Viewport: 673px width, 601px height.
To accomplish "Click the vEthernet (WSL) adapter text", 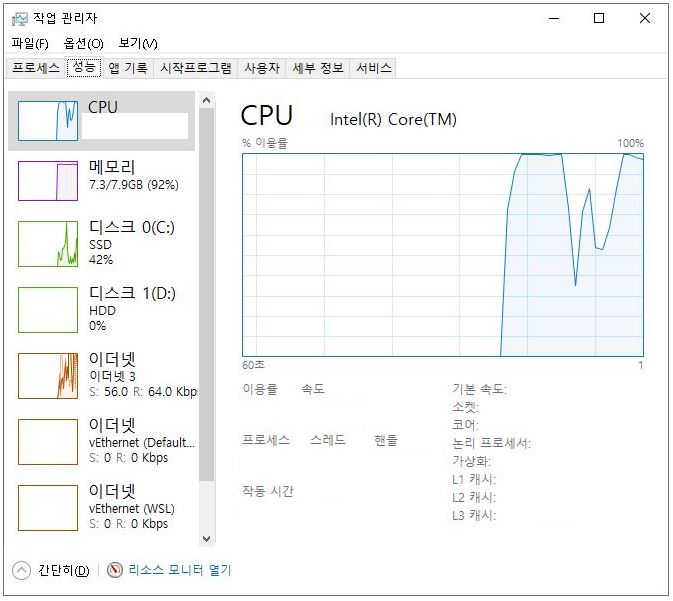I will tap(132, 509).
